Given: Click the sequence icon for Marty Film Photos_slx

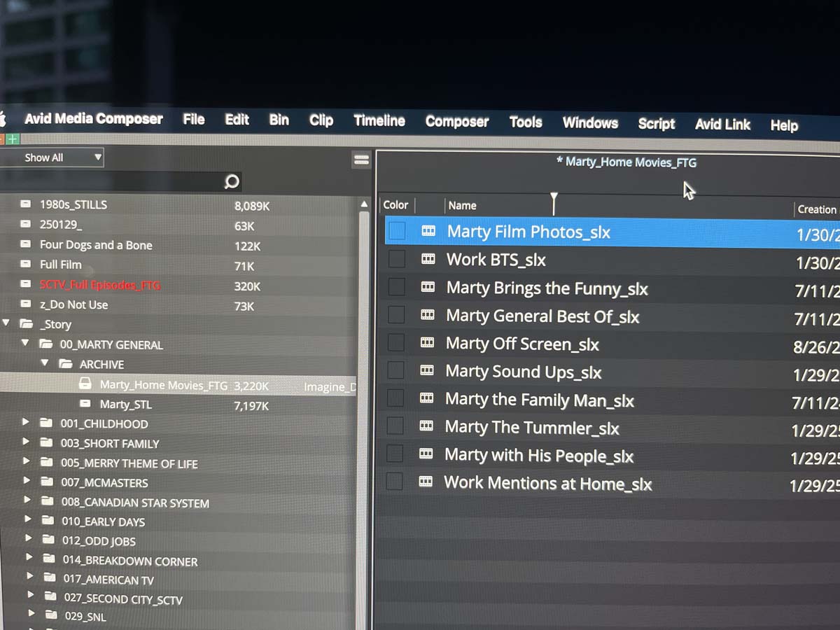Looking at the screenshot, I should pos(428,231).
